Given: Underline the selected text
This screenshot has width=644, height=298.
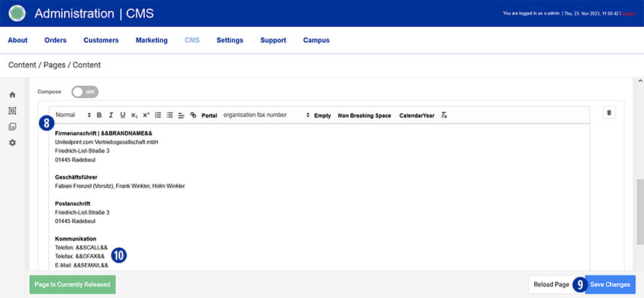Looking at the screenshot, I should [x=122, y=116].
